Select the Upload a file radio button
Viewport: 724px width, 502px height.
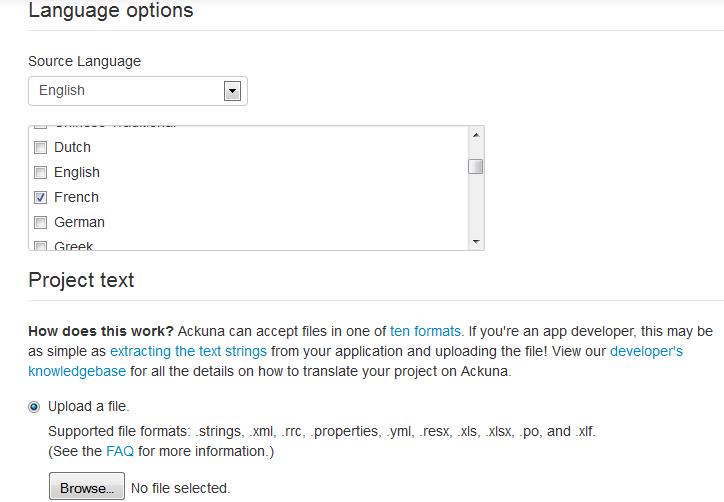click(34, 407)
